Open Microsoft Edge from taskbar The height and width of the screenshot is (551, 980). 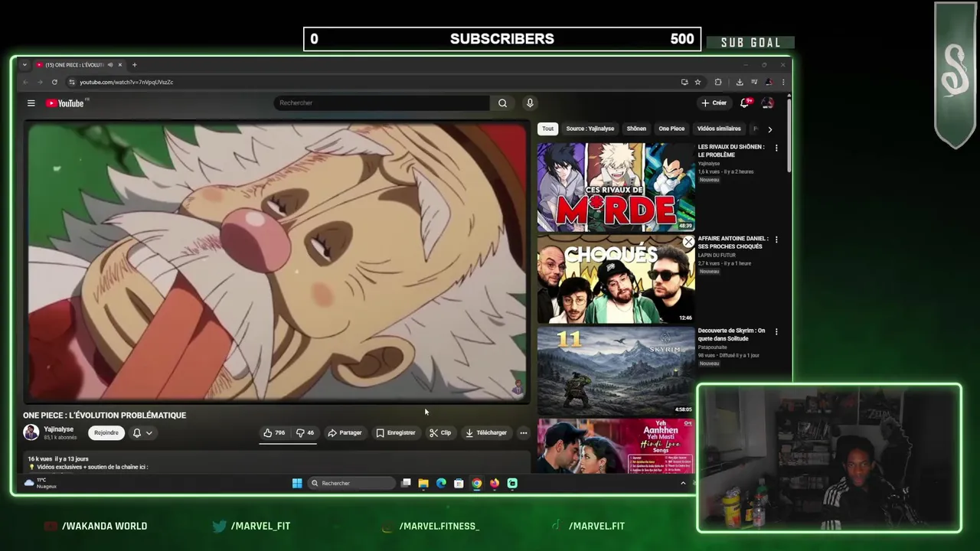pos(441,483)
